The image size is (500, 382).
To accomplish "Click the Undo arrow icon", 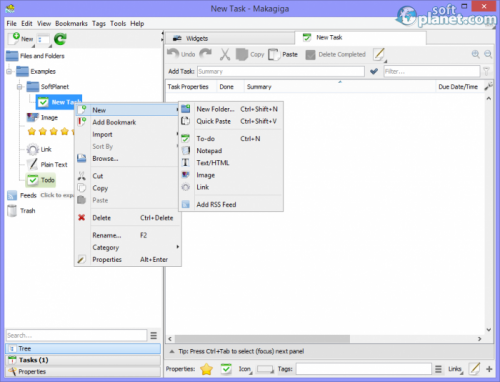I will click(x=173, y=54).
